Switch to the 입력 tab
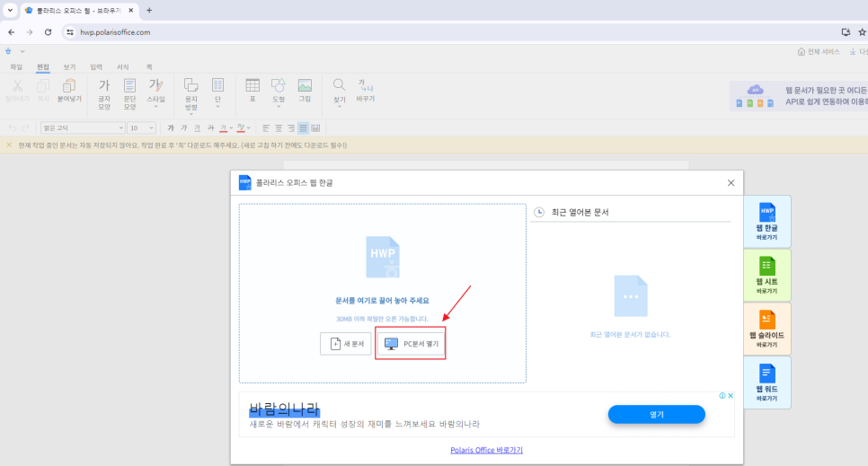 click(96, 67)
